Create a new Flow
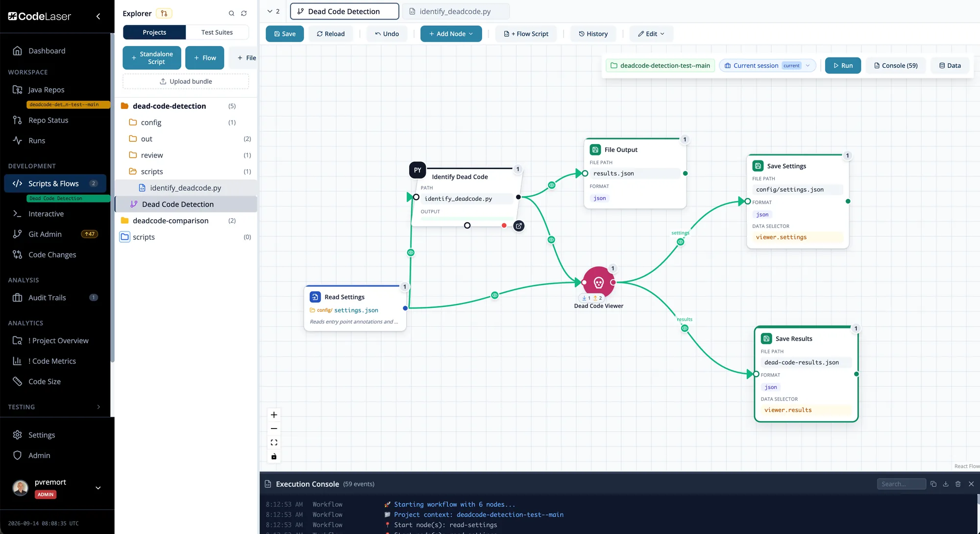The height and width of the screenshot is (534, 980). (x=205, y=58)
